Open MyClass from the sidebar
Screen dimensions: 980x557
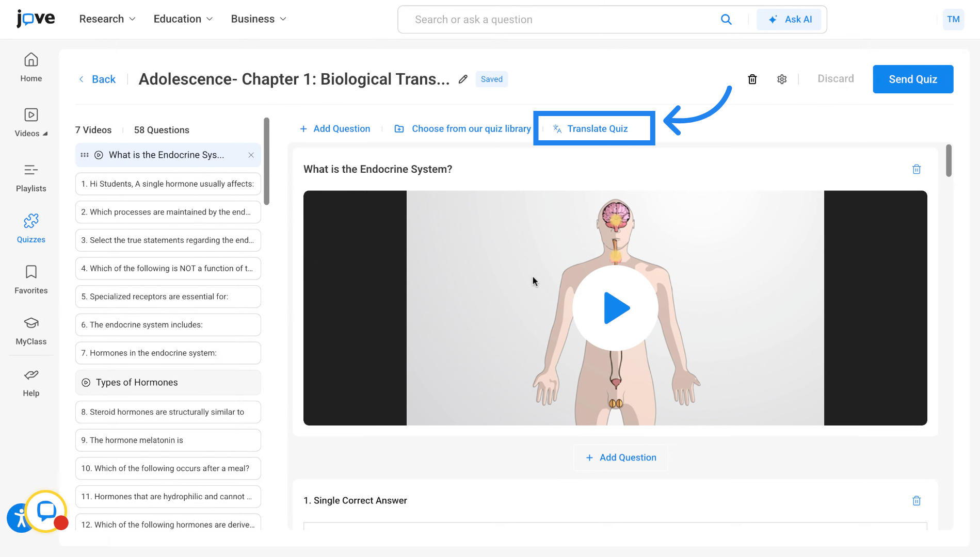point(31,330)
